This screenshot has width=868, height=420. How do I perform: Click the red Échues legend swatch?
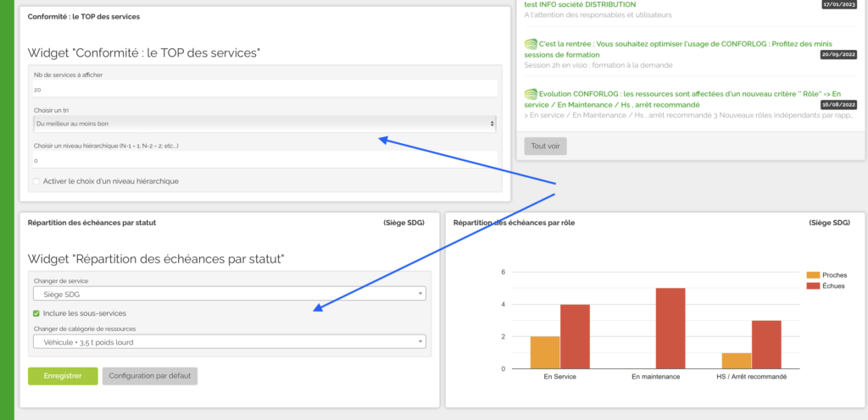tap(813, 286)
